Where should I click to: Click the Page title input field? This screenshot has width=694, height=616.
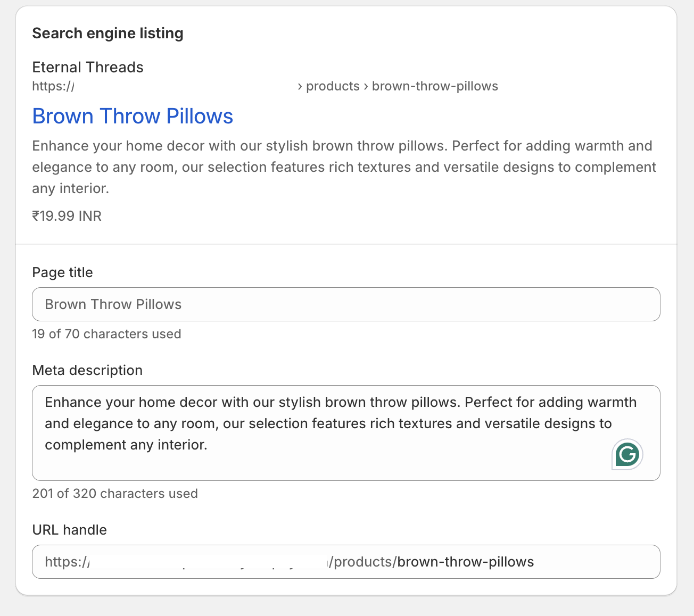pos(346,304)
